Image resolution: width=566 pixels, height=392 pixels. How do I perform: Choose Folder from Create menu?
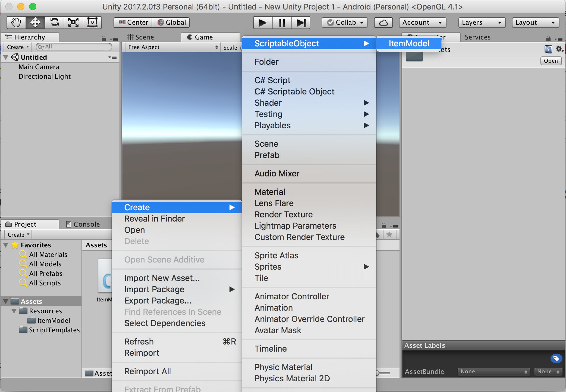coord(309,62)
